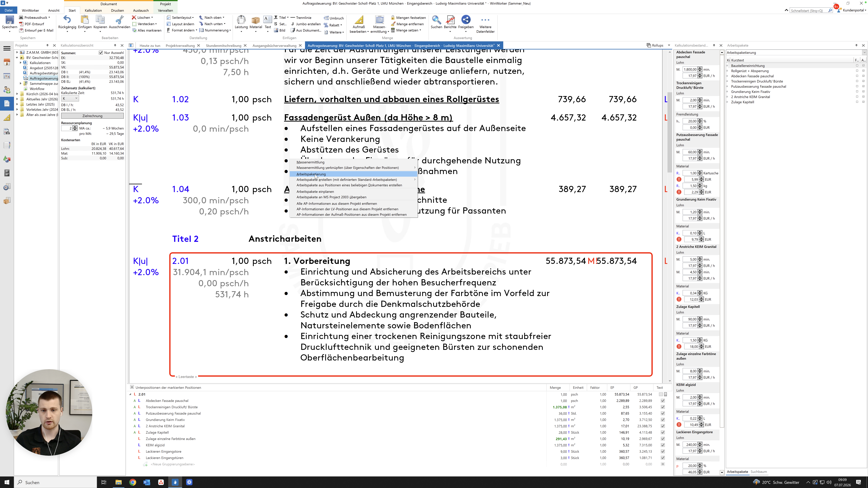Switch to the Kalkulation ribbon tab
This screenshot has height=488, width=868.
pos(93,10)
